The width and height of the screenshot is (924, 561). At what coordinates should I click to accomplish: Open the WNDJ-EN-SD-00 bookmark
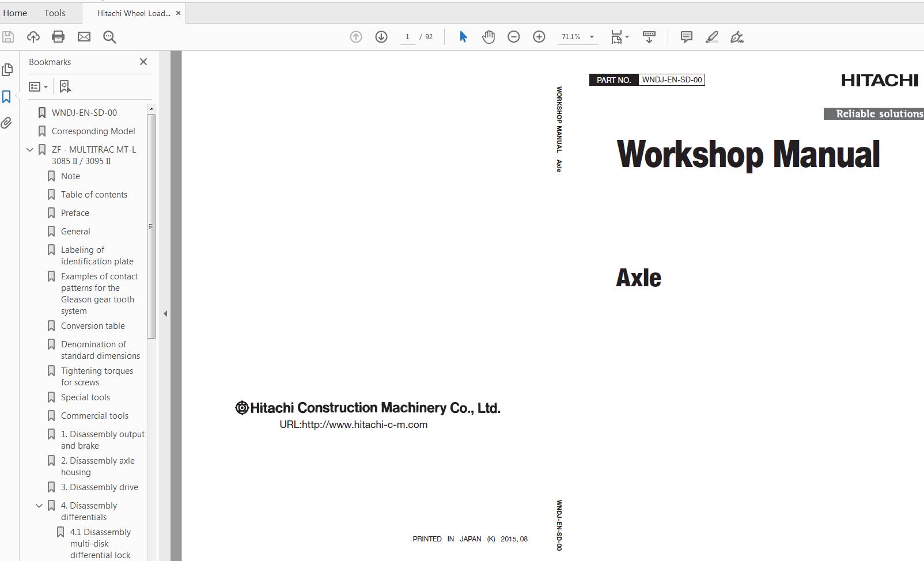[84, 113]
